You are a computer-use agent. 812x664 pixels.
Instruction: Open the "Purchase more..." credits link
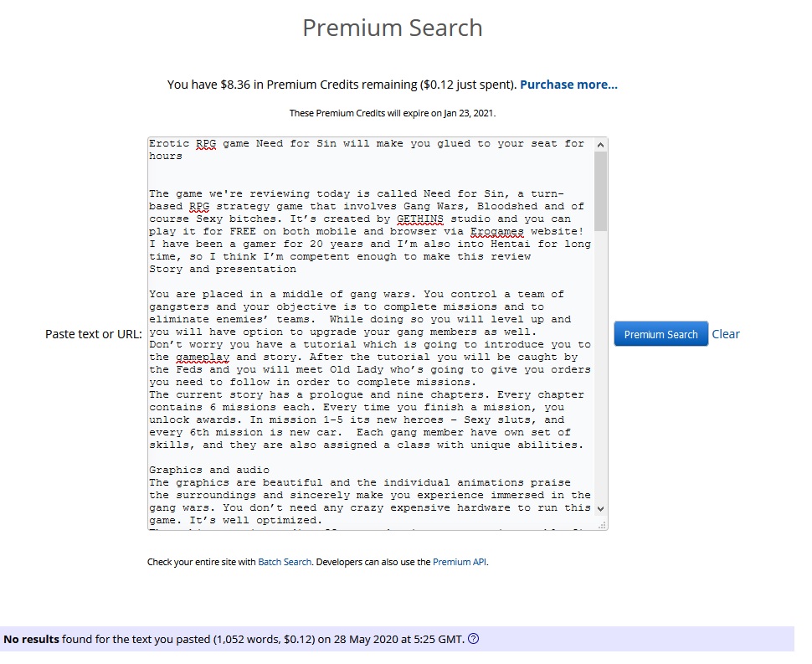[x=568, y=85]
